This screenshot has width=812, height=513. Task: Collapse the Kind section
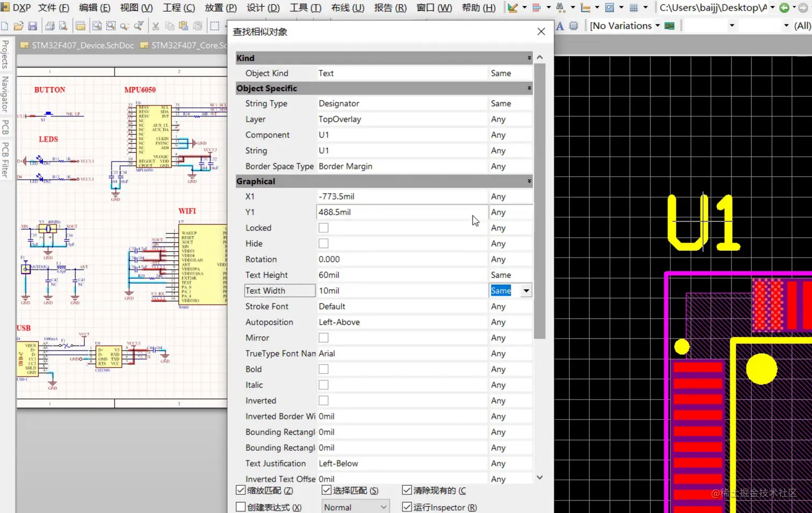coord(529,58)
